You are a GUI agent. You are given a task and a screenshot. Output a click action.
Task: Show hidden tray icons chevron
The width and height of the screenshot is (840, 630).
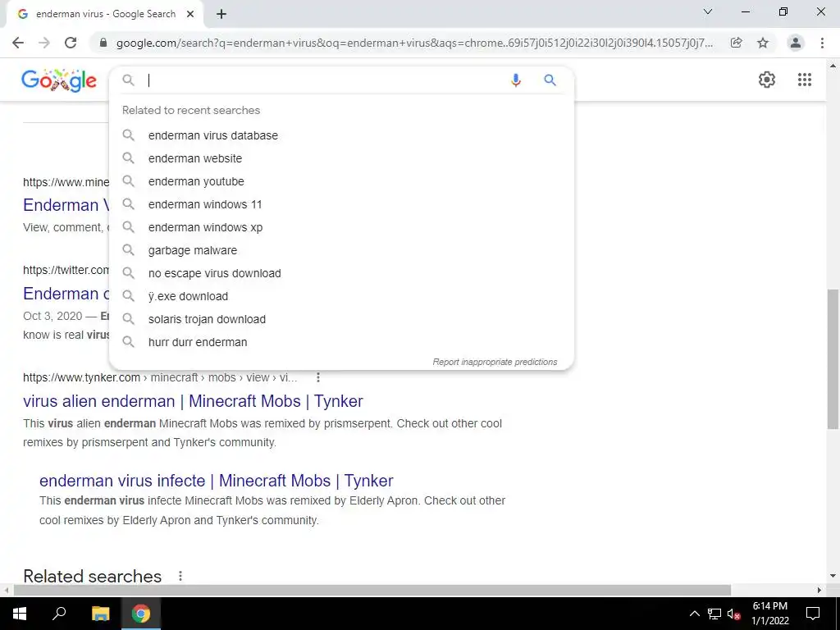[694, 614]
